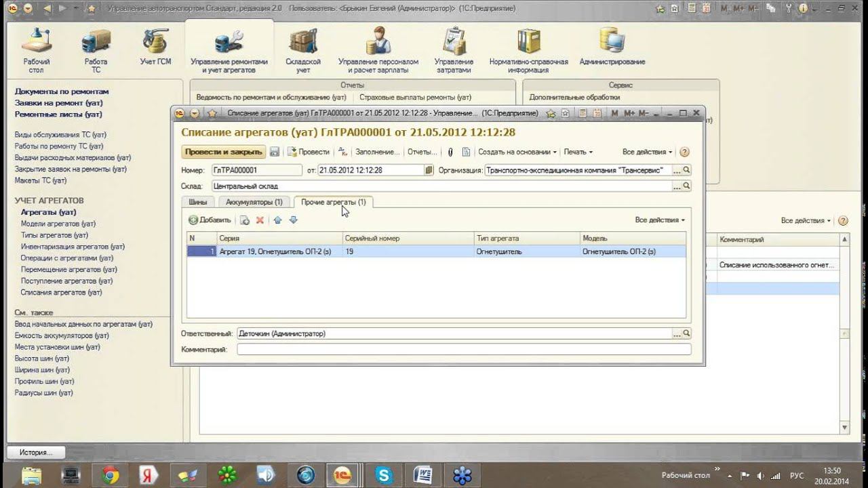868x488 pixels.
Task: Add a row with the Добавить button
Action: point(210,220)
